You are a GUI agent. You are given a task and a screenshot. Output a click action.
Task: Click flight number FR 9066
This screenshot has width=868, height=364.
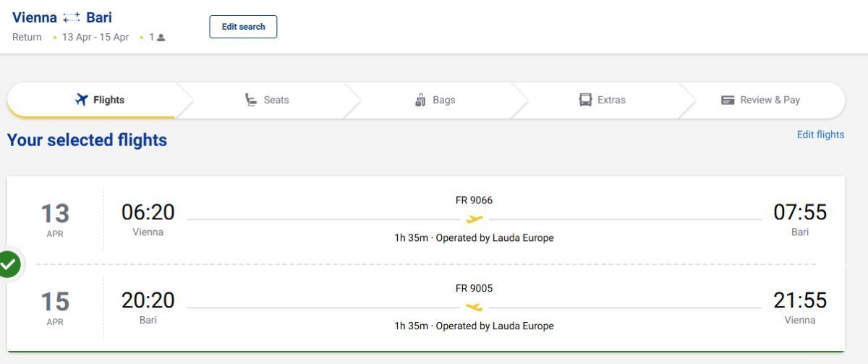tap(474, 200)
